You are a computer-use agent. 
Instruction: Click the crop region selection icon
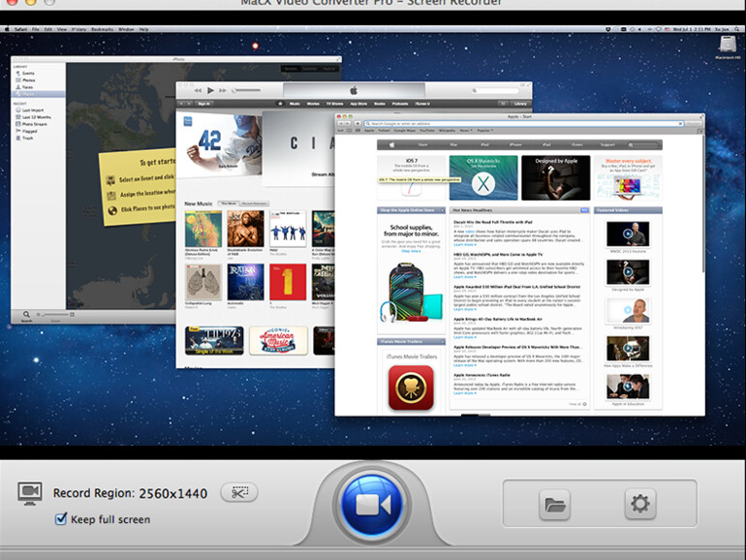click(238, 492)
